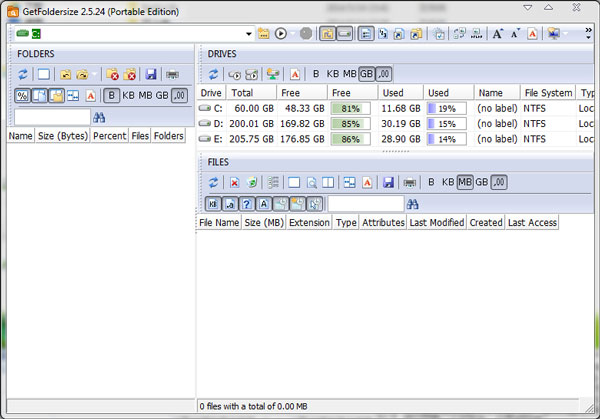Toggle the folders count column button in FOLDERS

[x=56, y=95]
